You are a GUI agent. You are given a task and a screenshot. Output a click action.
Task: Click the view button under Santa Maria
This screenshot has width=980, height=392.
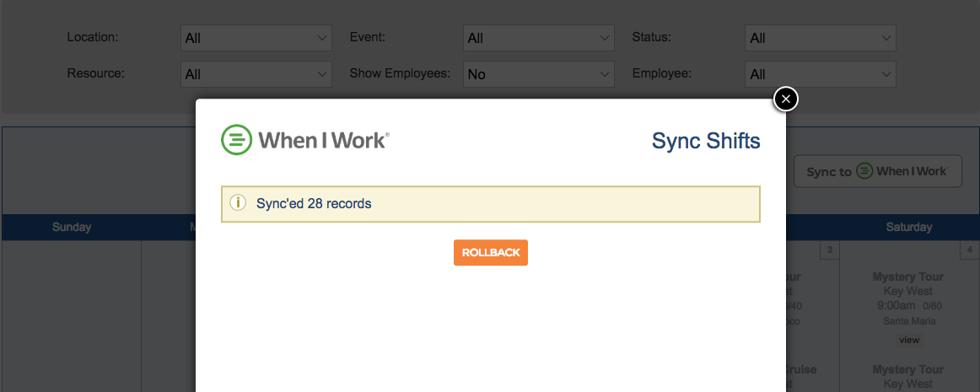coord(909,340)
